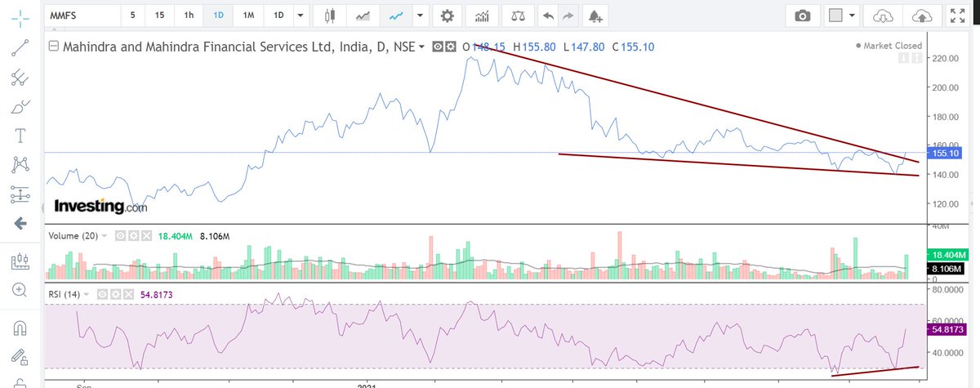Take a chart snapshot with camera
Image resolution: width=980 pixels, height=388 pixels.
point(803,16)
